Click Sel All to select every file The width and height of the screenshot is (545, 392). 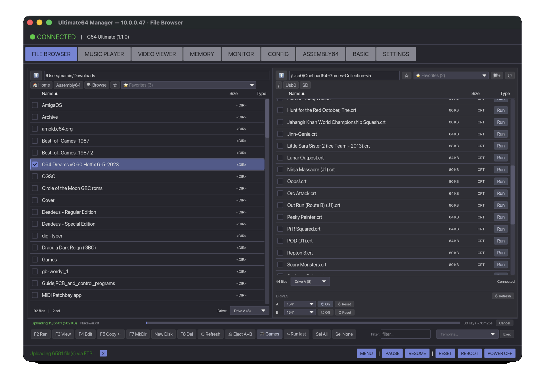322,334
